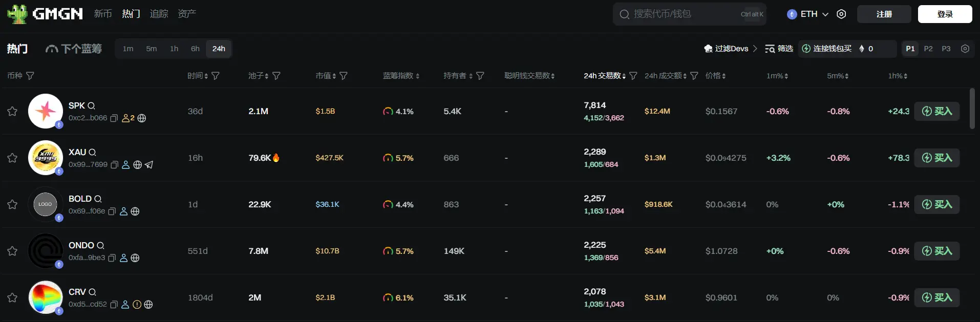This screenshot has height=322, width=980.
Task: Expand the 过滤Devs filter options
Action: point(731,49)
